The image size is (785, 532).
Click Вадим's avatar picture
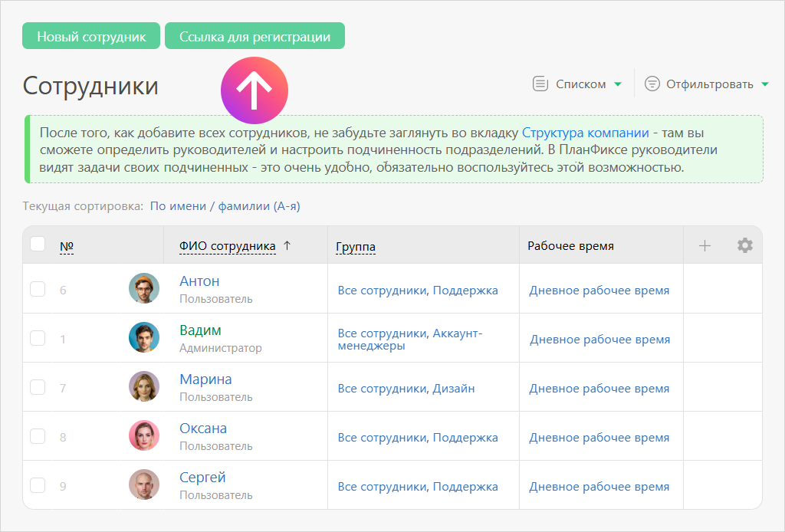pos(144,337)
